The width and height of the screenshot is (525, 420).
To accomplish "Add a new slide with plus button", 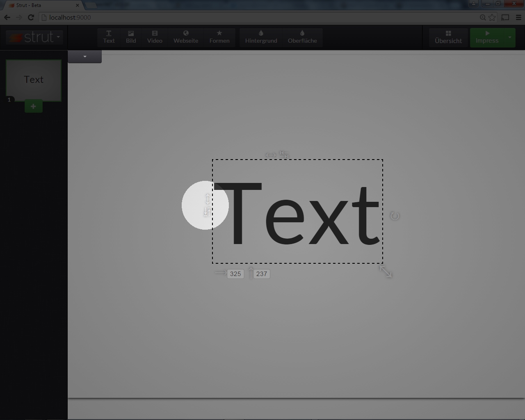I will click(x=33, y=106).
